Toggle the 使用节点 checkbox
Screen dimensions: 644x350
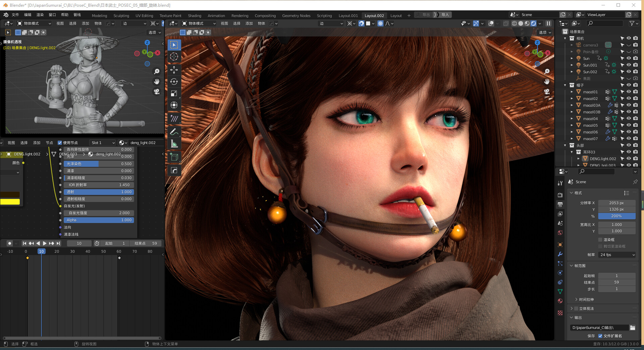point(60,143)
